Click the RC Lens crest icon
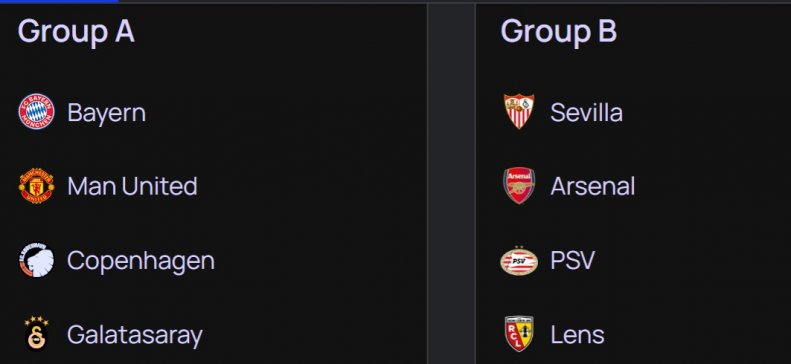 coord(519,334)
